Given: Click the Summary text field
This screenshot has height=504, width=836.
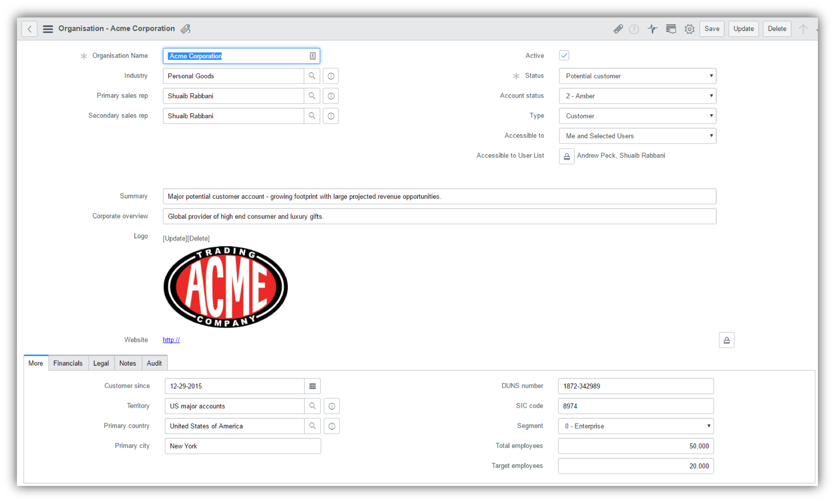Looking at the screenshot, I should (x=439, y=197).
